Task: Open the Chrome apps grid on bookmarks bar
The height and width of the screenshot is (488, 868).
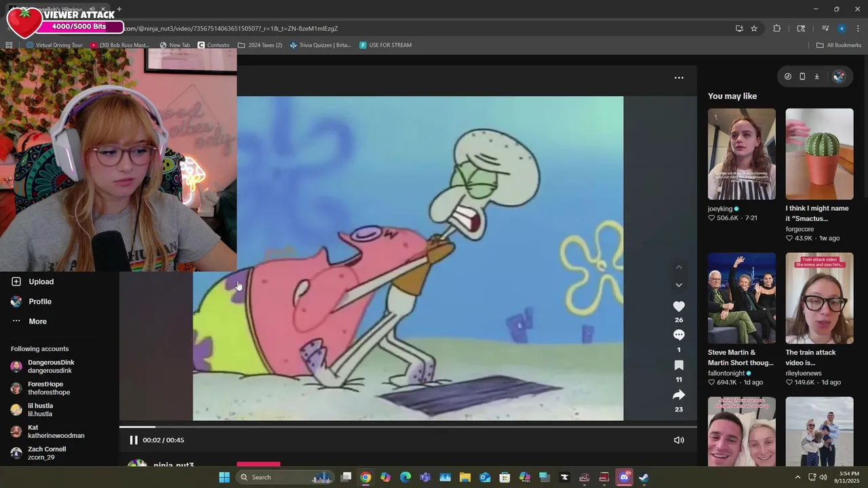Action: (9, 45)
